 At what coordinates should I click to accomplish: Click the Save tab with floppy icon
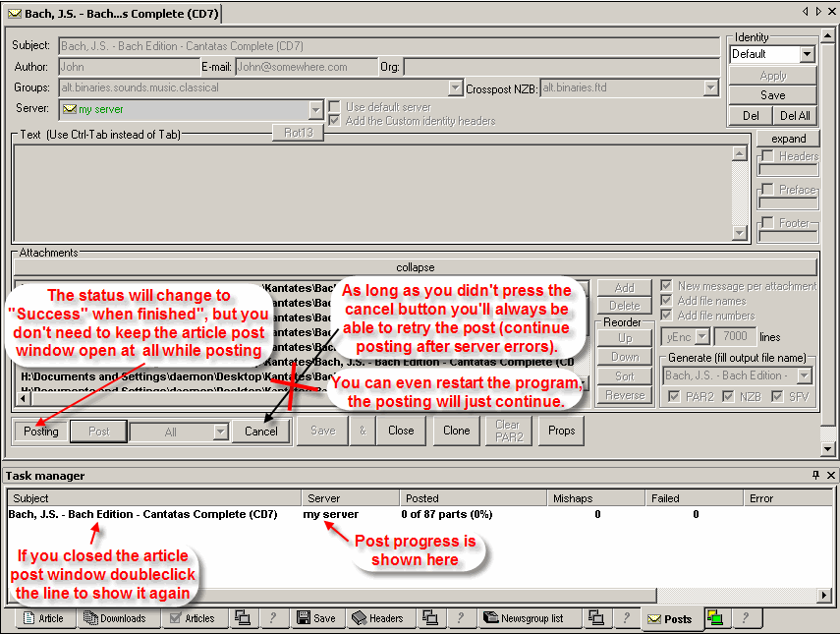pyautogui.click(x=315, y=618)
